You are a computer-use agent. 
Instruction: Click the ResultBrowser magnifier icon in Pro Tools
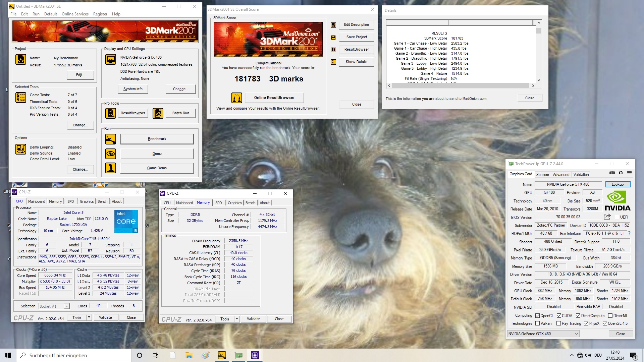click(x=111, y=113)
